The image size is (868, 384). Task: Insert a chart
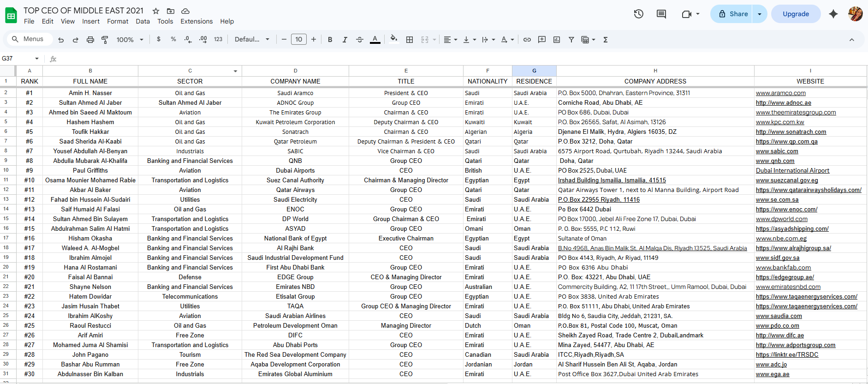tap(557, 40)
